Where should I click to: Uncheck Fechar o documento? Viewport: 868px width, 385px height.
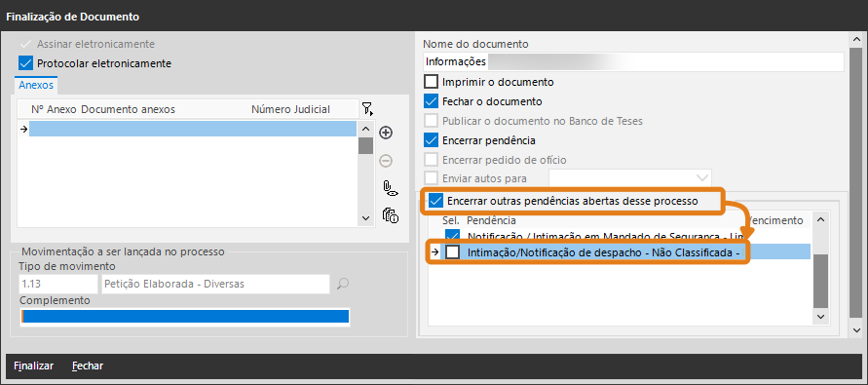(x=431, y=101)
